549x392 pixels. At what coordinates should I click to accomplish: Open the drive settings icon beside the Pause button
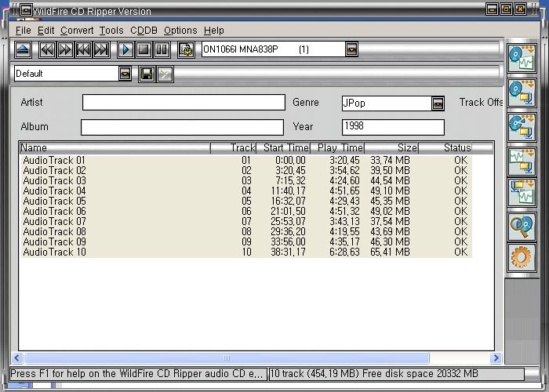187,49
